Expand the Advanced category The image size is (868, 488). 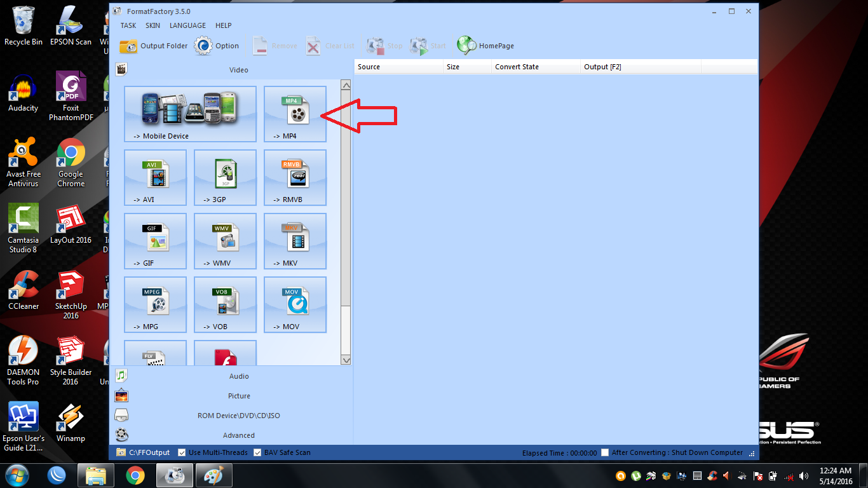pos(231,435)
